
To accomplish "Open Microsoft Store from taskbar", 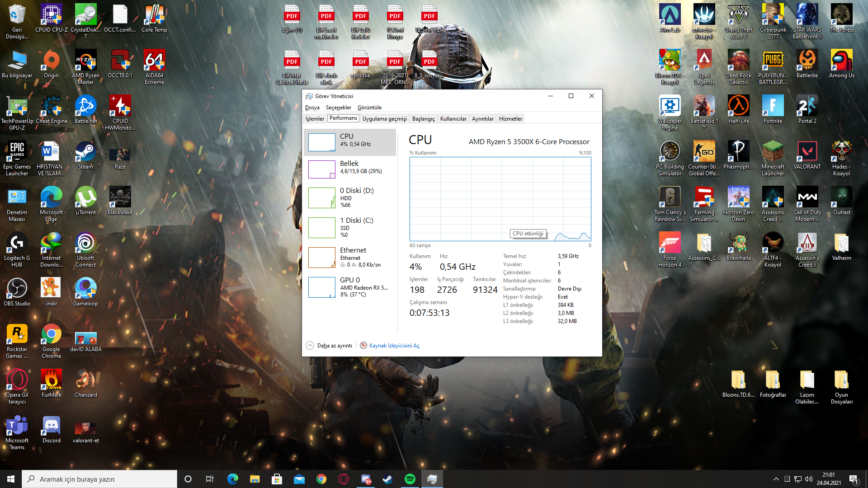I will click(x=277, y=479).
